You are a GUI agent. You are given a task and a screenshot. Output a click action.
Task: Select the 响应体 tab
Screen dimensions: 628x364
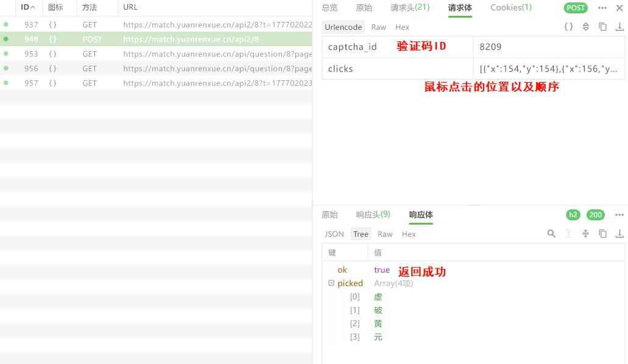[421, 215]
